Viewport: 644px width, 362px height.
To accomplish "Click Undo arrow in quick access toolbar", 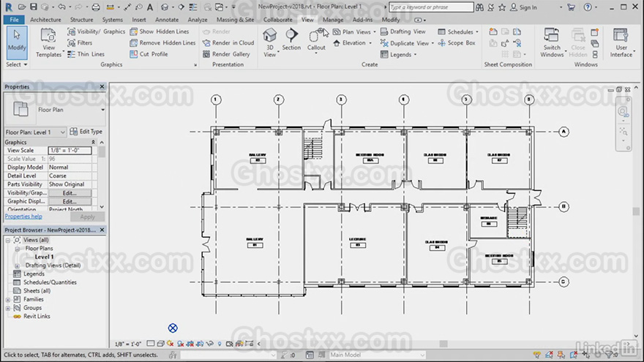I will tap(61, 7).
